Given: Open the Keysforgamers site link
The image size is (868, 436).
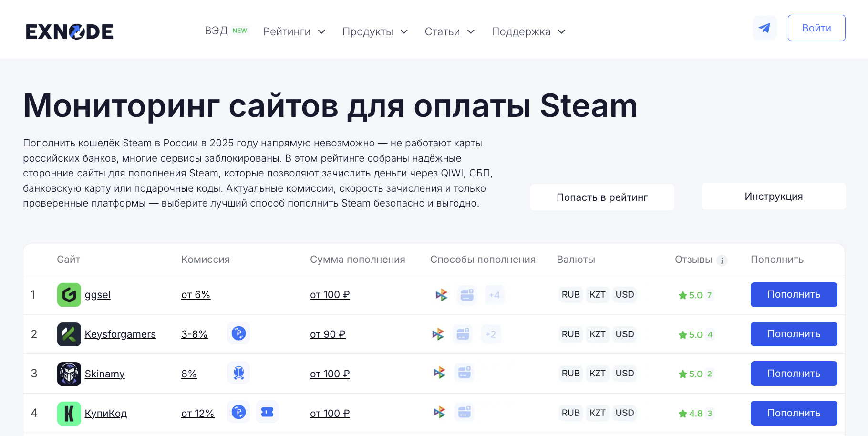Looking at the screenshot, I should [120, 334].
